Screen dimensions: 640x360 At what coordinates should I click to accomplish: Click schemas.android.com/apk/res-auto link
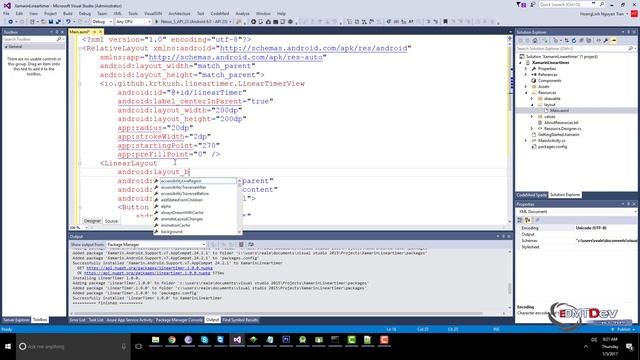[x=236, y=57]
